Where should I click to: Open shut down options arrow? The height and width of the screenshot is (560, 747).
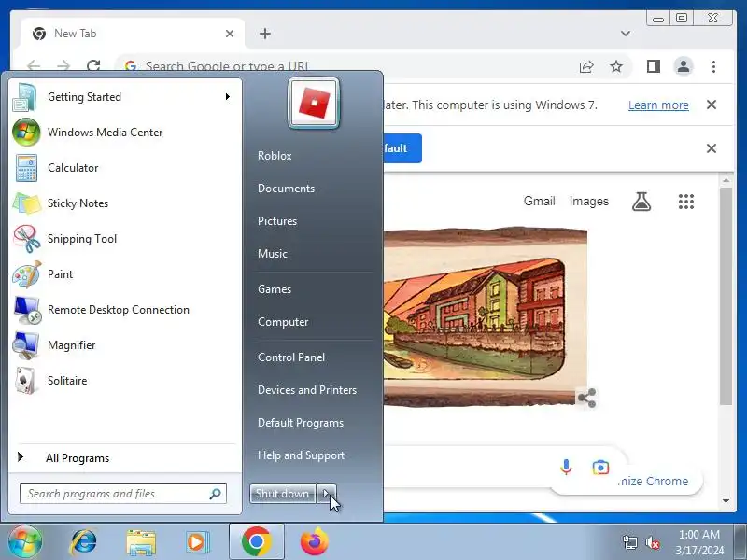(x=327, y=494)
